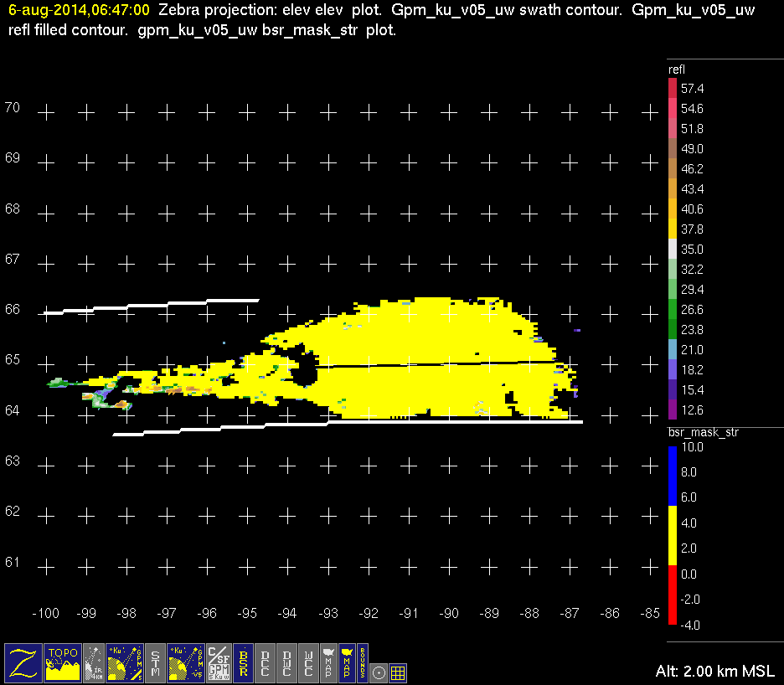
Task: Click the grid overlay icon
Action: point(399,672)
